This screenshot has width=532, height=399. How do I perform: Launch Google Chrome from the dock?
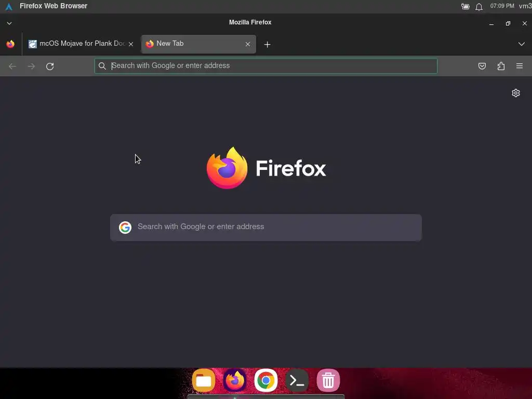tap(266, 380)
